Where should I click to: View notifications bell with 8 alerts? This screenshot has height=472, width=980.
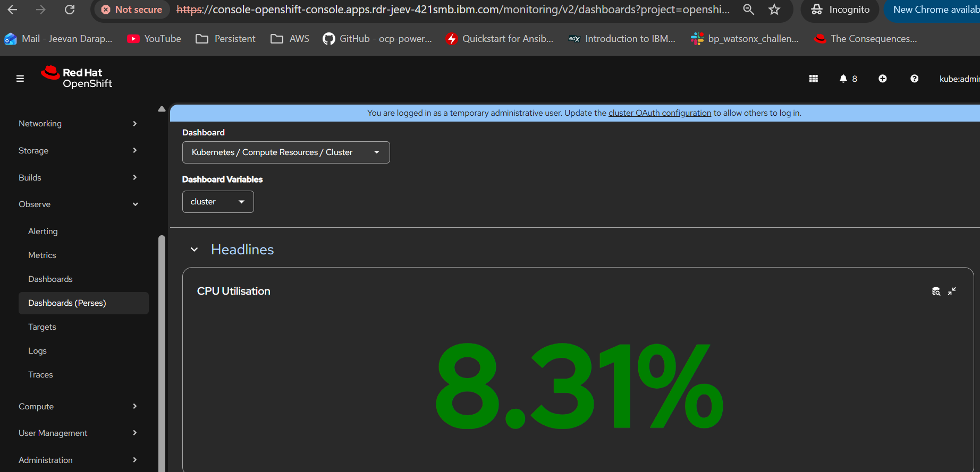[x=848, y=79]
